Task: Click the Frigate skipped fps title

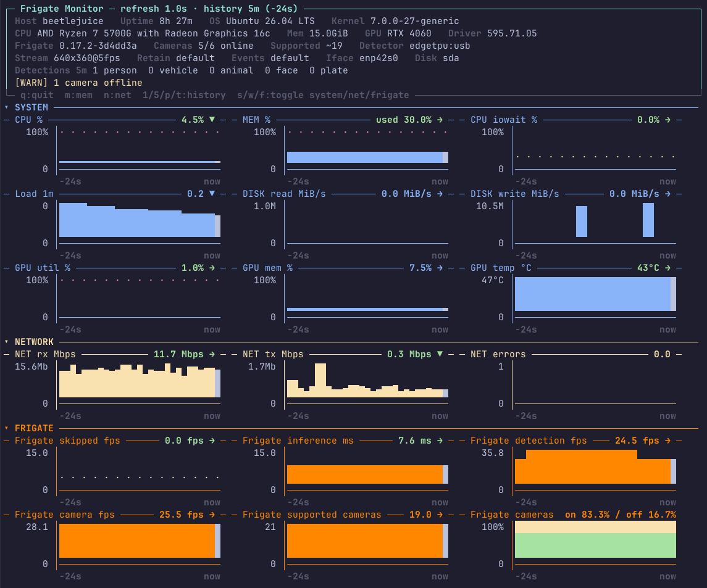Action: (67, 441)
